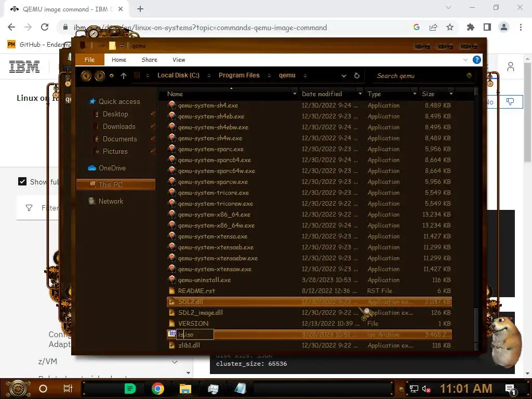
Task: Go up one folder level in Explorer
Action: [x=124, y=76]
